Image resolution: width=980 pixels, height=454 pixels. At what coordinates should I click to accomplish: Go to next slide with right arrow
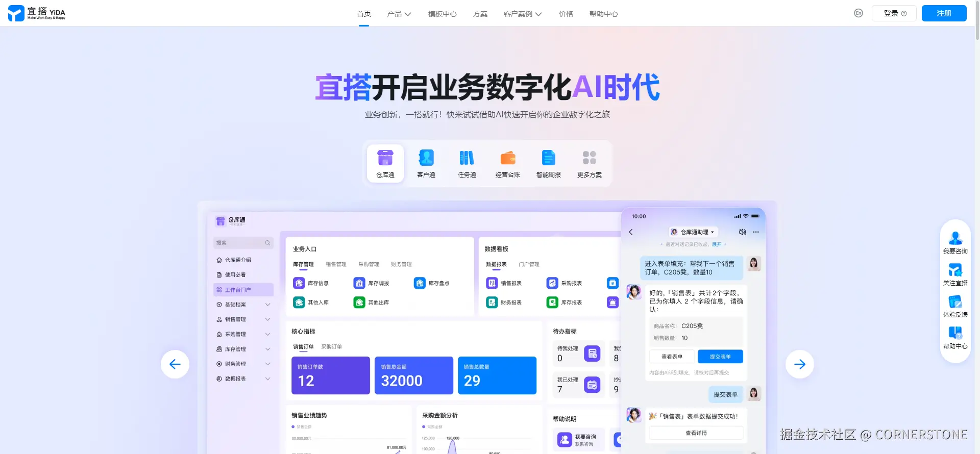tap(800, 364)
